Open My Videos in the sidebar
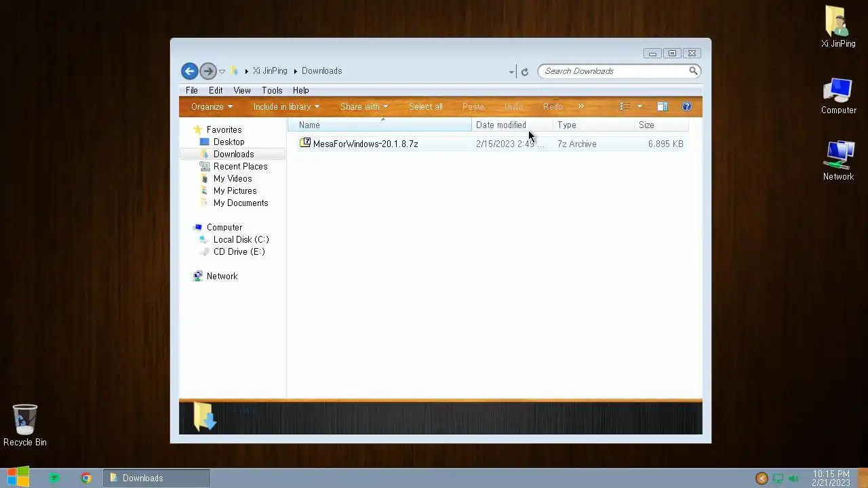 point(233,178)
